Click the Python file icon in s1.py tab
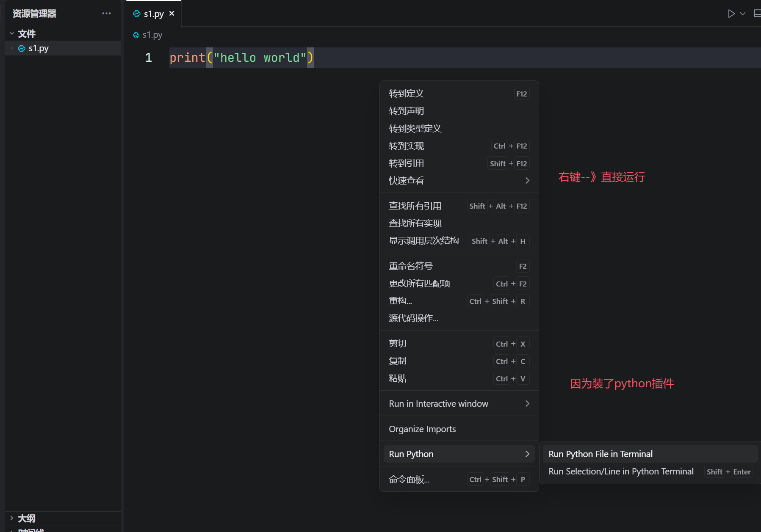The width and height of the screenshot is (761, 532). click(136, 14)
